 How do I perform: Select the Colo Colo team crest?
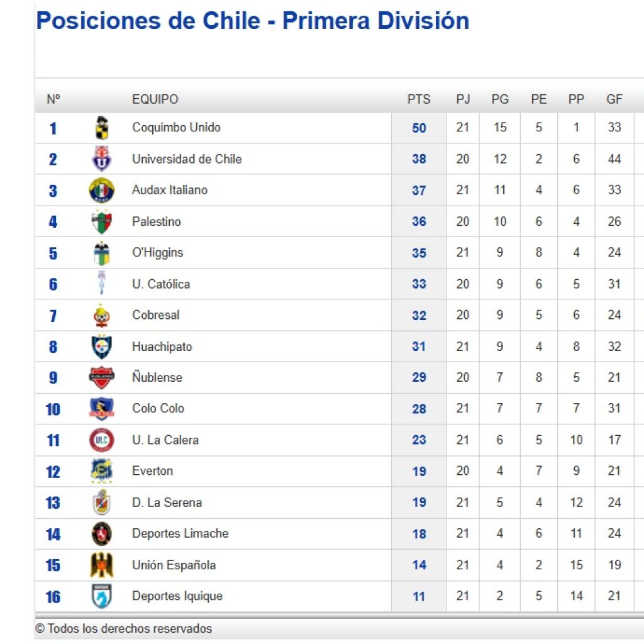tap(102, 409)
